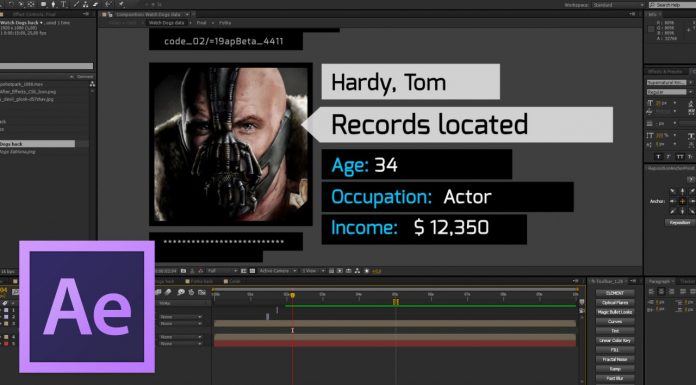
Task: Open the Graph Editor in timeline
Action: (x=202, y=292)
